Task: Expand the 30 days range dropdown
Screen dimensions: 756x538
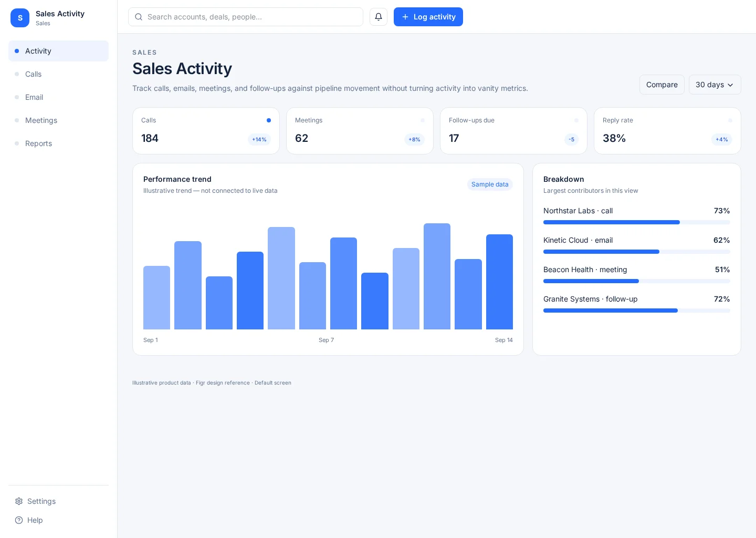Action: tap(715, 85)
